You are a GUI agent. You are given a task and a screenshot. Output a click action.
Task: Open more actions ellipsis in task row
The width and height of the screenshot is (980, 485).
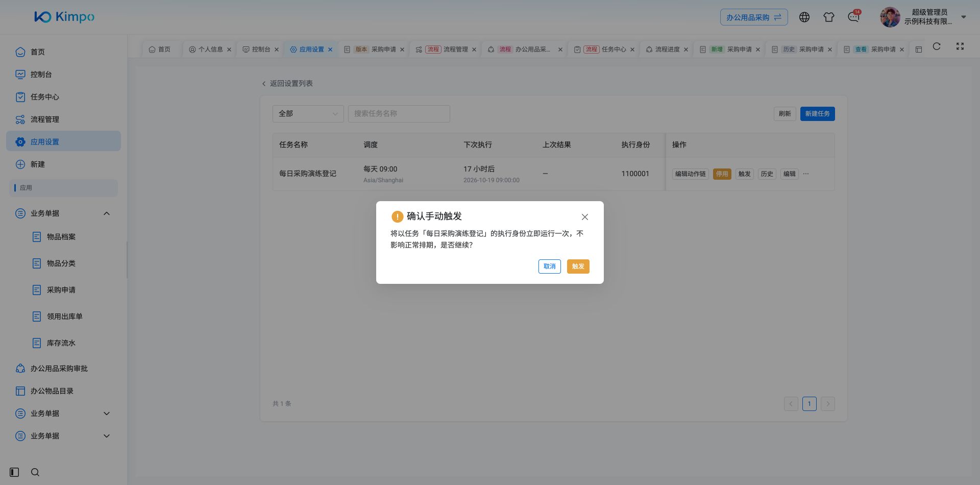pos(806,174)
